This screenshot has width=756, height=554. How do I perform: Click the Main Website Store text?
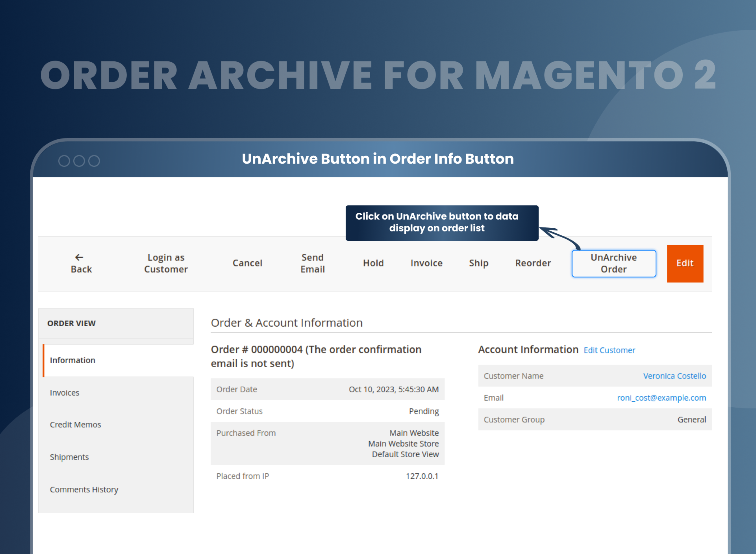tap(403, 444)
